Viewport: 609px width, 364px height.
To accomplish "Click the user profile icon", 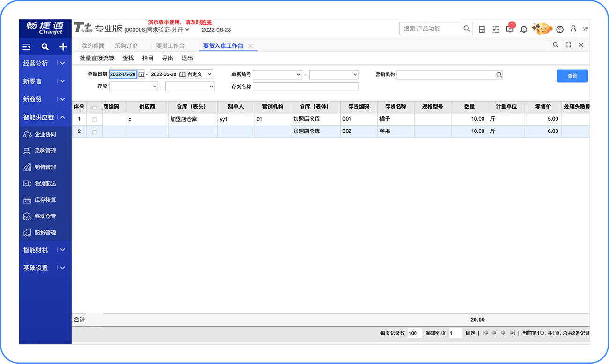I will click(573, 29).
